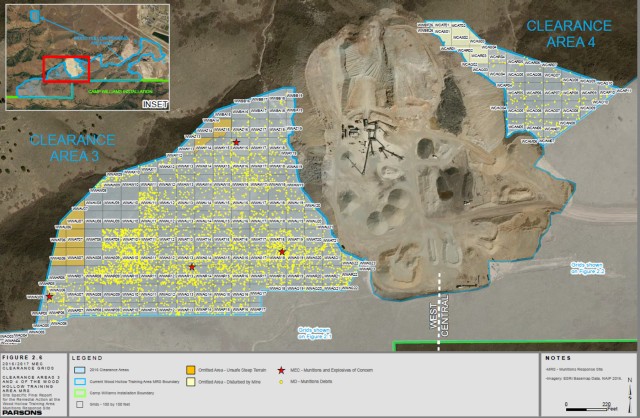This screenshot has height=418, width=640.
Task: Click the grid square symbol in the legend
Action: [x=80, y=405]
